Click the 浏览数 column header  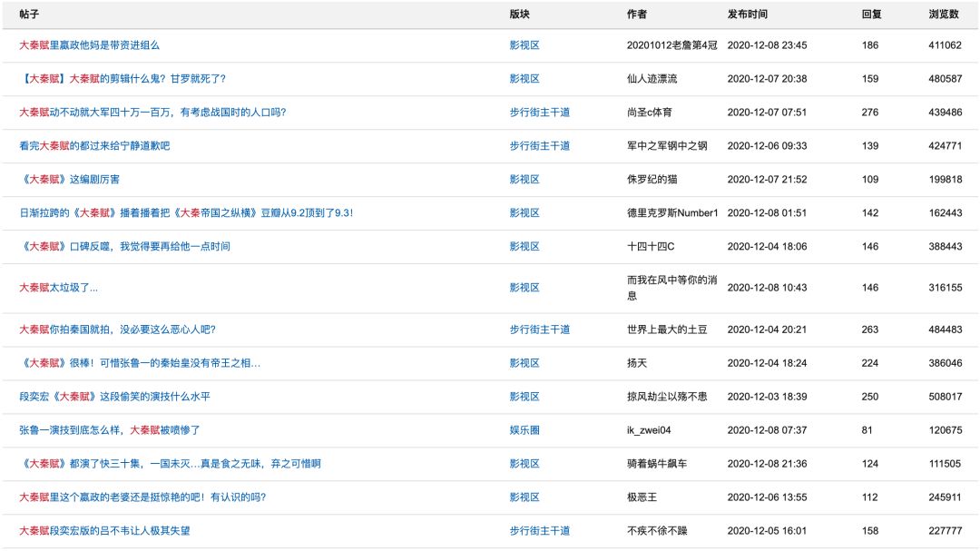click(944, 15)
